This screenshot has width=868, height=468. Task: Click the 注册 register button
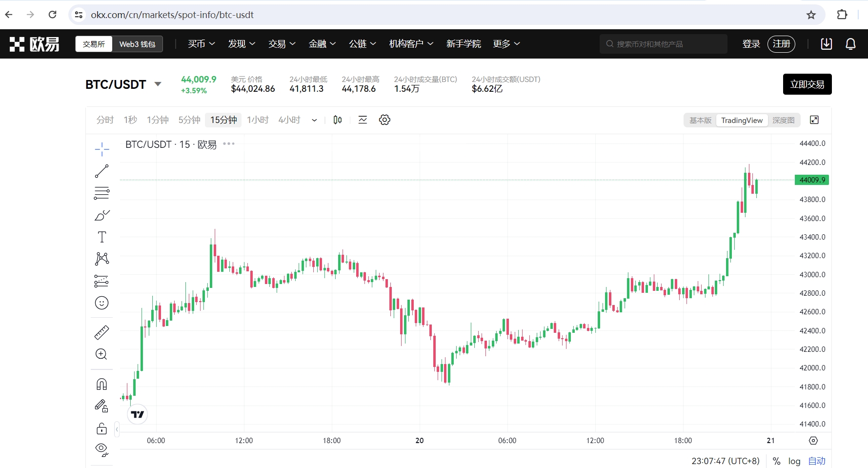(781, 44)
